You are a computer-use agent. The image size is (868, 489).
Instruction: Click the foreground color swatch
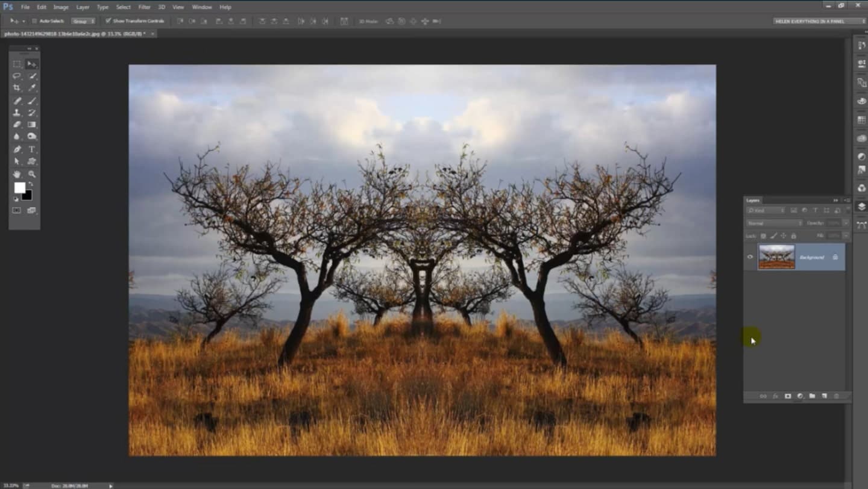tap(20, 188)
